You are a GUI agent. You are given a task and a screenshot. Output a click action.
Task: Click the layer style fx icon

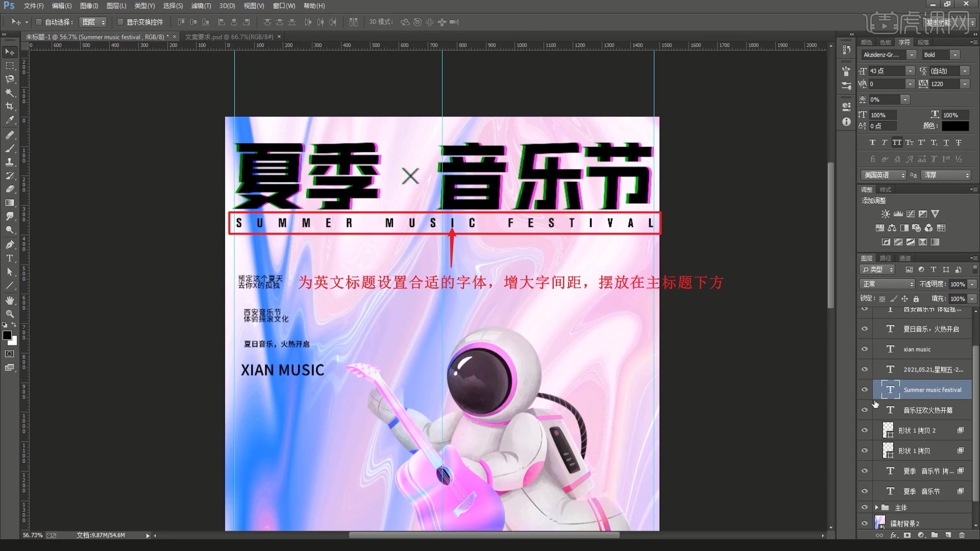coord(894,535)
